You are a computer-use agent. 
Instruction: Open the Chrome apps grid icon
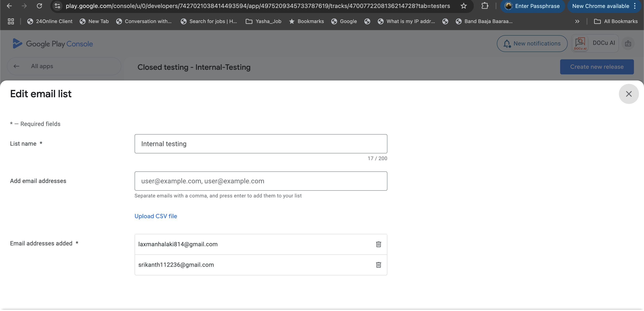[11, 22]
